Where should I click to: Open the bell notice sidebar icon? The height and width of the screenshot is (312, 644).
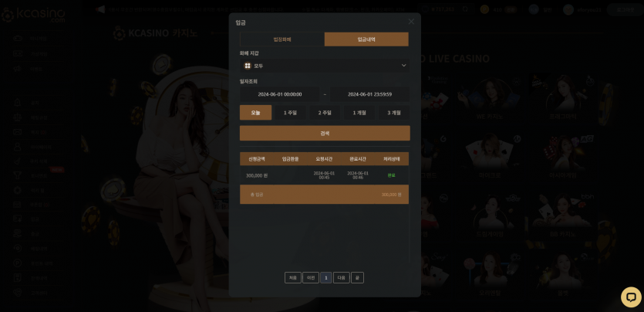tap(18, 103)
